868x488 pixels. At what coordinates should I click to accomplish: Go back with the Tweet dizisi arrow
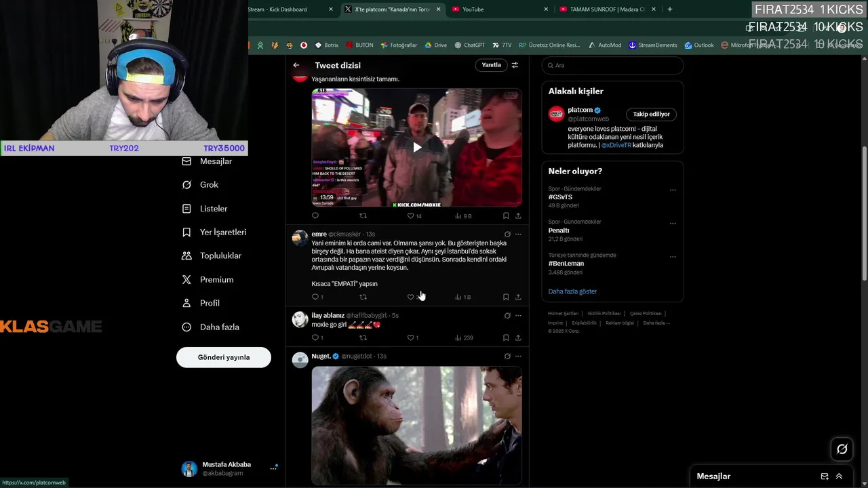pyautogui.click(x=296, y=65)
